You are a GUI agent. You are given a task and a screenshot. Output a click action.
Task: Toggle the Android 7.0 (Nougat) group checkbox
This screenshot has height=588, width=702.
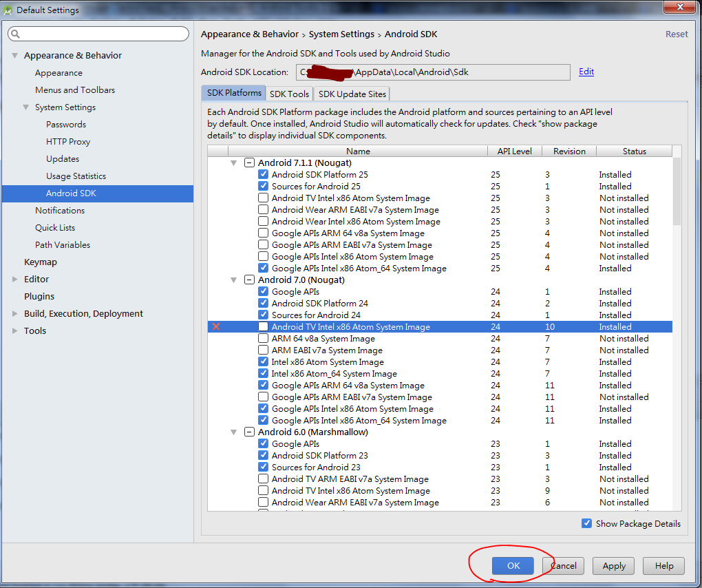click(x=249, y=280)
